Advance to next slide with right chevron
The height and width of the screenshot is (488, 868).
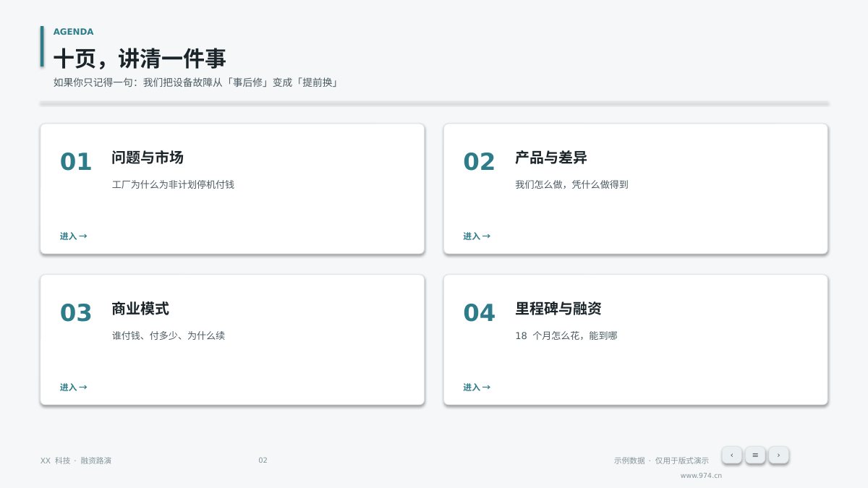[778, 455]
